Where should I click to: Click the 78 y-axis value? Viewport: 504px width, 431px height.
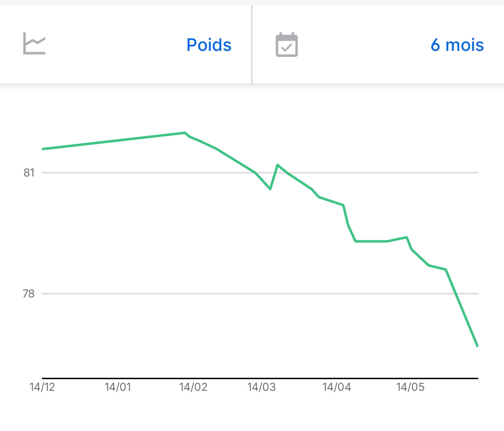[x=29, y=294]
